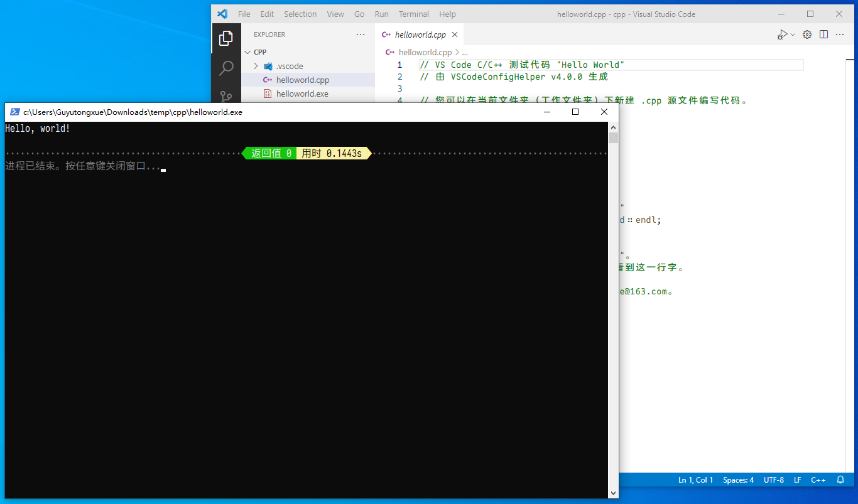Maximize the Visual Studio Code window

coord(810,14)
